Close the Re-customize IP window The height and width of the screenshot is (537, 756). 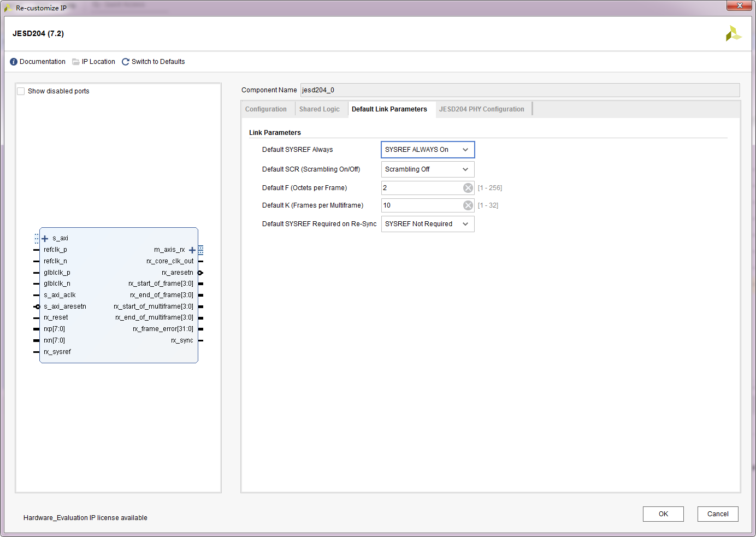740,5
